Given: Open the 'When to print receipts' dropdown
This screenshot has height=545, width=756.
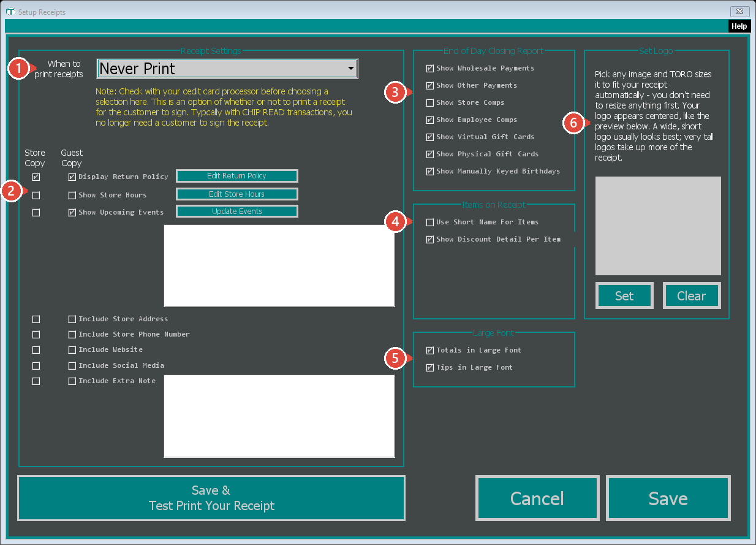Looking at the screenshot, I should coord(227,69).
